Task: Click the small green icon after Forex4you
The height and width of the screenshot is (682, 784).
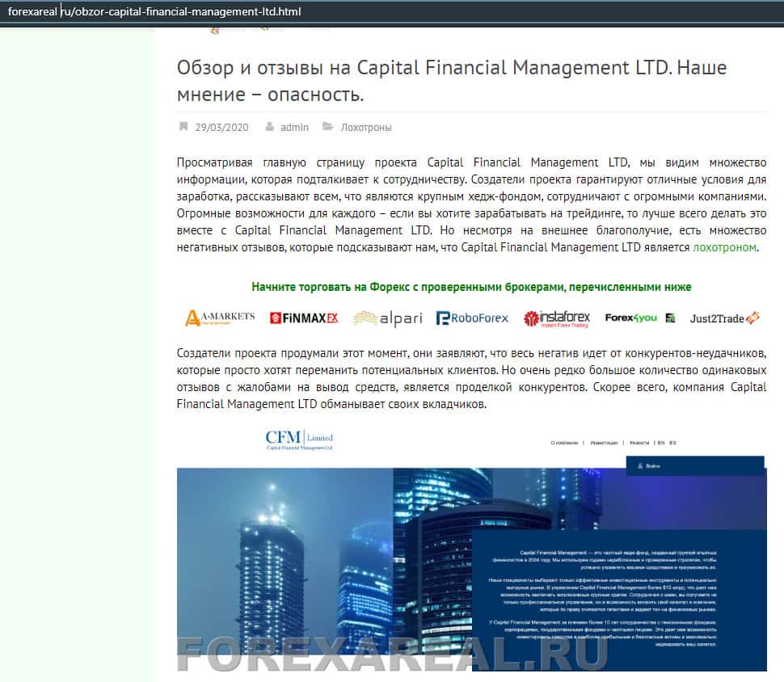Action: click(x=671, y=318)
